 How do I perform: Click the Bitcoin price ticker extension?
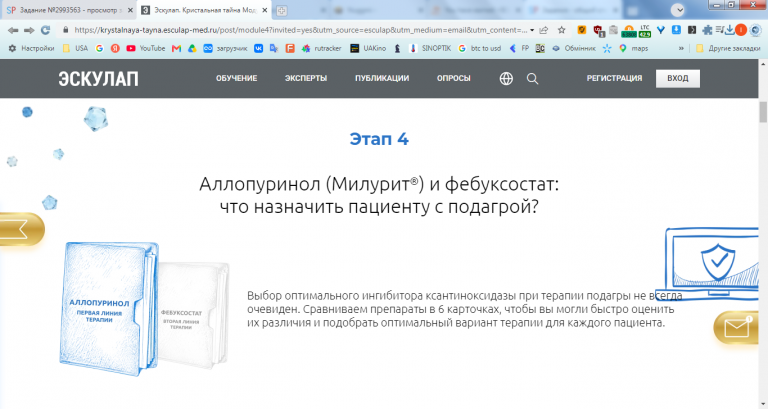629,31
